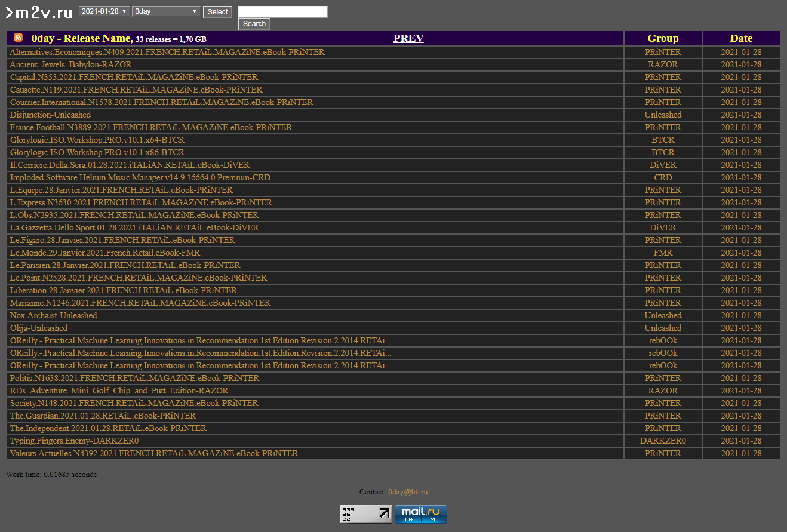Viewport: 787px width, 532px height.
Task: Open the Ancient_Jewels_Babylon-RAZOR release
Action: [x=70, y=64]
